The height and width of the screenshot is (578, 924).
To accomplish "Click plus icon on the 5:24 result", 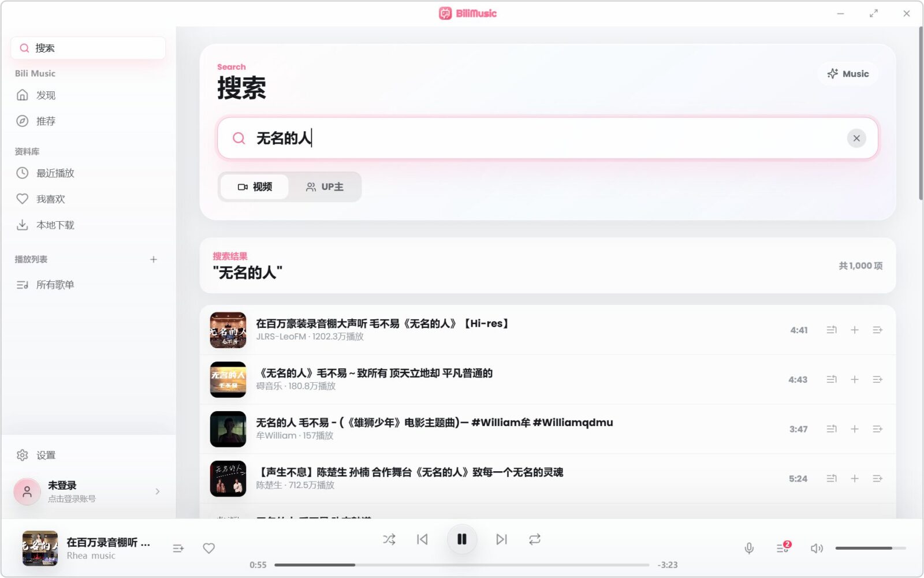I will tap(855, 479).
